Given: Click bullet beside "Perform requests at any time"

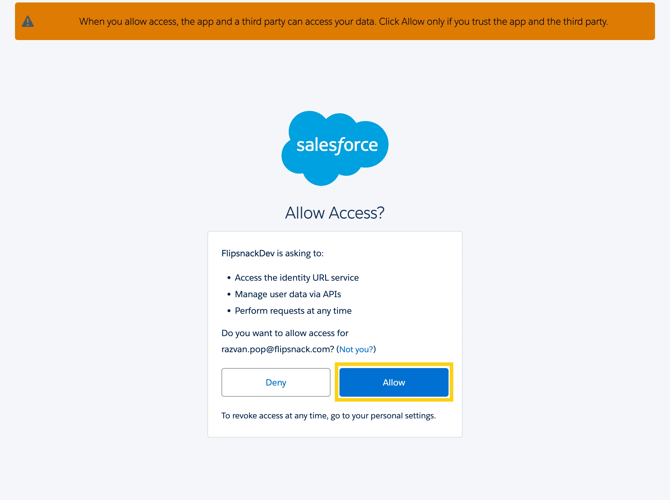Looking at the screenshot, I should (229, 311).
